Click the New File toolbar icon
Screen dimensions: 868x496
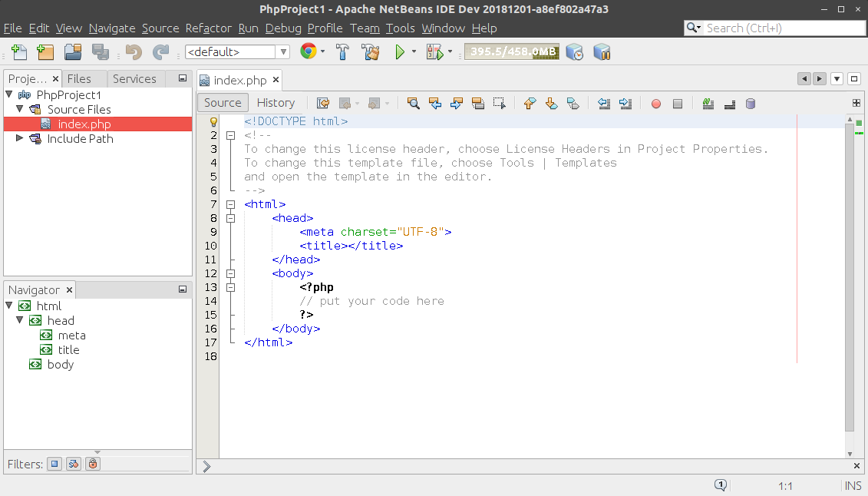pos(19,52)
